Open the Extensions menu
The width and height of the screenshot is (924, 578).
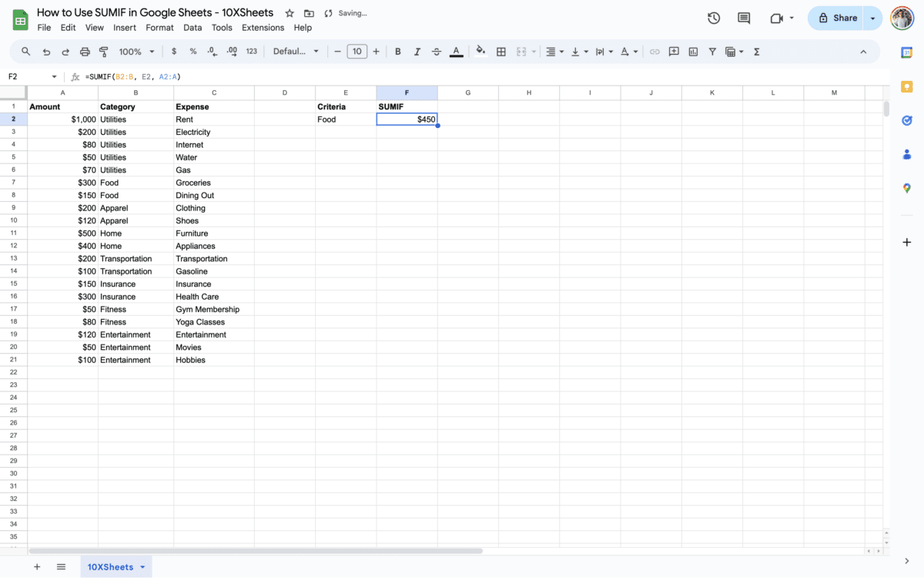point(263,27)
